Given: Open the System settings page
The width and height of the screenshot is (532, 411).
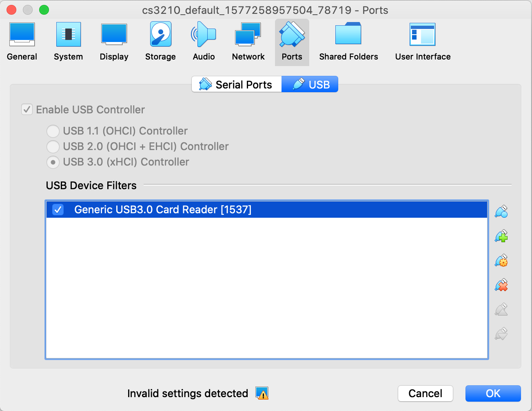Looking at the screenshot, I should click(68, 41).
